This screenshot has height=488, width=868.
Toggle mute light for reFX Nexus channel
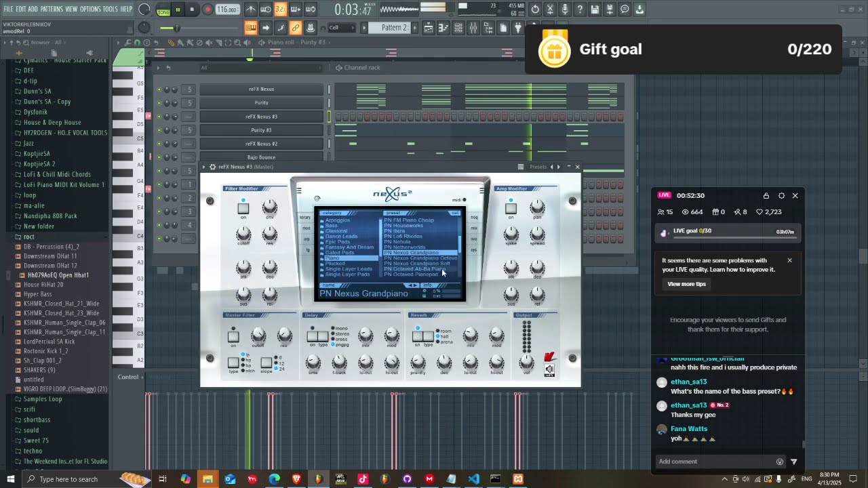coord(159,89)
